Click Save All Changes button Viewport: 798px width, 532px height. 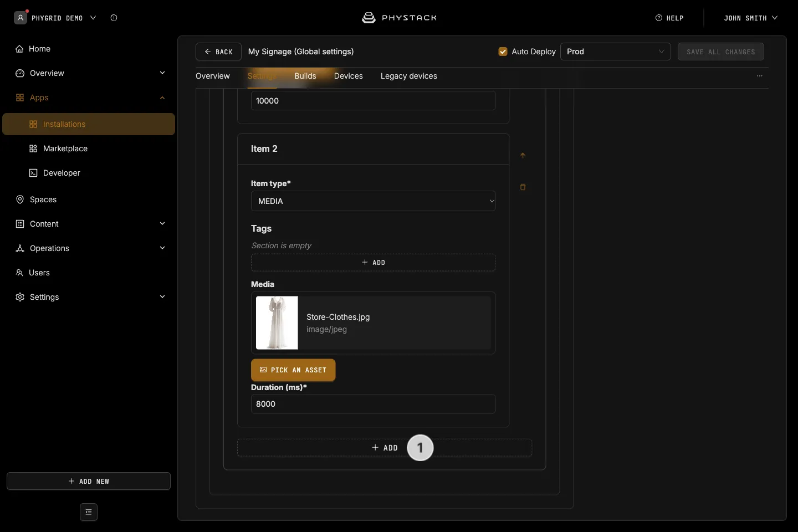[721, 52]
